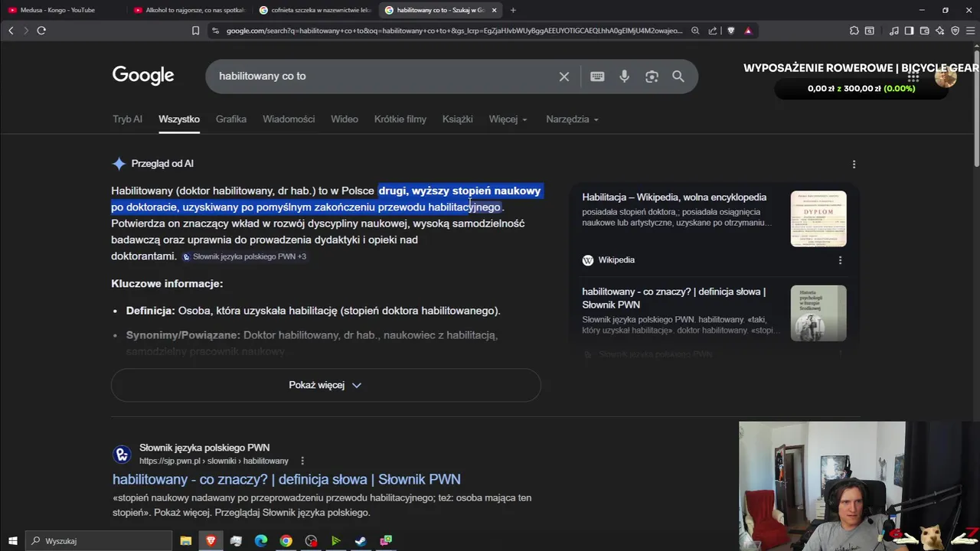The width and height of the screenshot is (980, 551).
Task: Clear the search box with the X icon
Action: tap(564, 77)
